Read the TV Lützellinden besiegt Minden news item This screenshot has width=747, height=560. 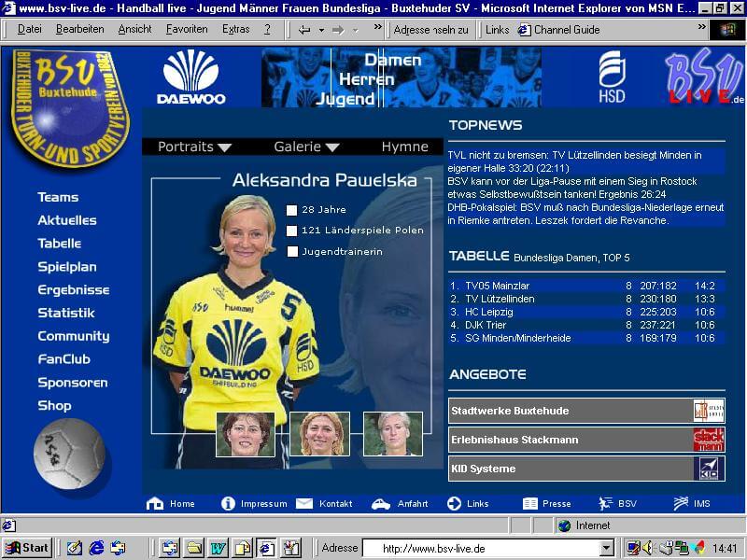click(x=585, y=161)
